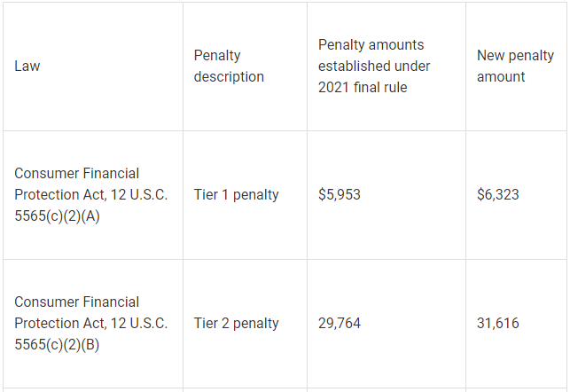570x392 pixels.
Task: Select the Consumer Financial Protection Act 5565(c)(2)(A) cell
Action: coord(90,195)
